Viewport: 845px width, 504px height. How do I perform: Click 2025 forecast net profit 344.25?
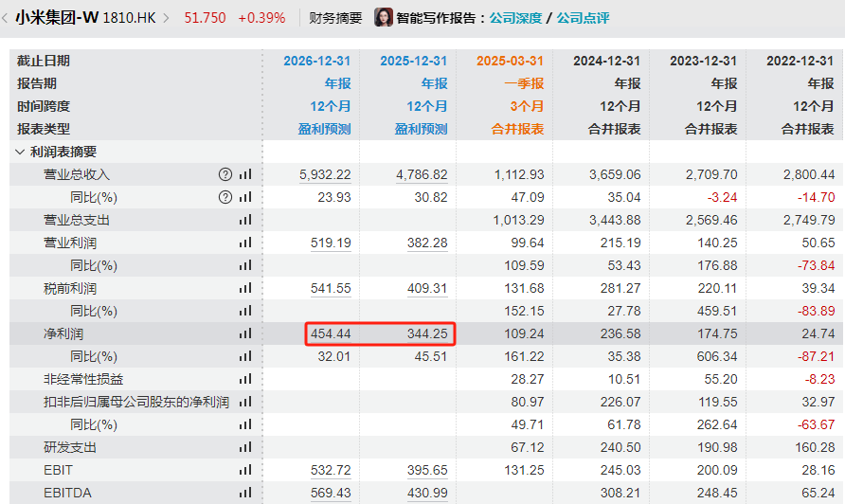427,333
